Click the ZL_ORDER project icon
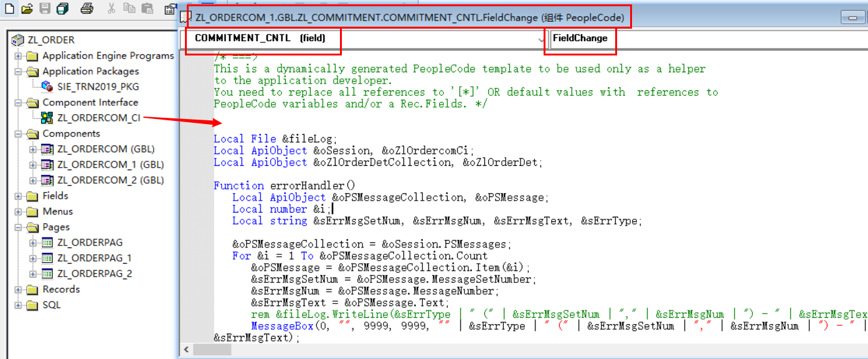Image resolution: width=868 pixels, height=359 pixels. tap(17, 39)
